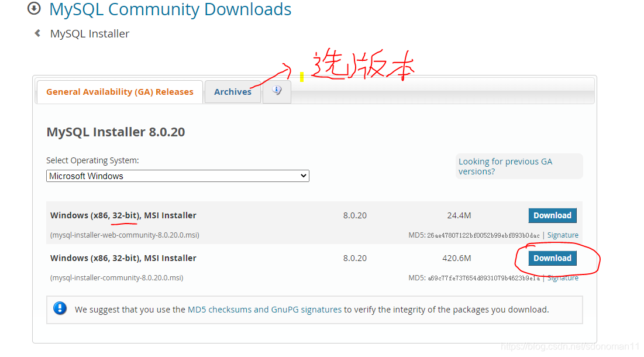
Task: Click the MD5 hash of the web installer
Action: coord(483,235)
